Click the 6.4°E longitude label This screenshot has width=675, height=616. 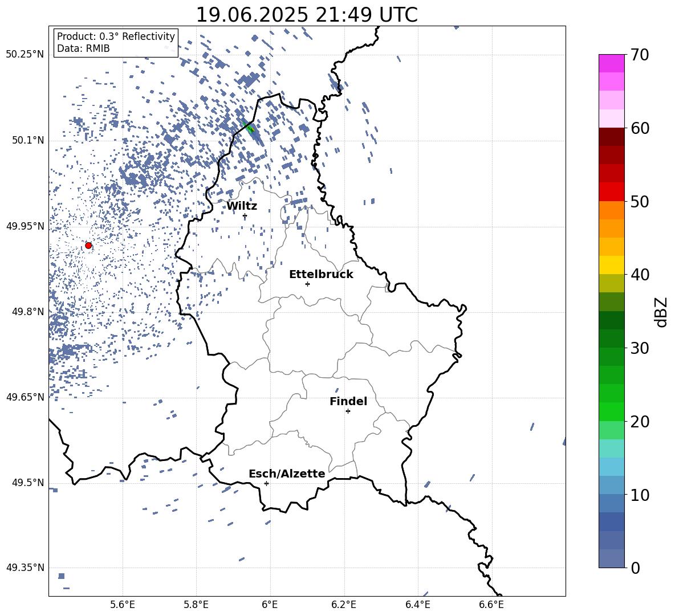[417, 605]
